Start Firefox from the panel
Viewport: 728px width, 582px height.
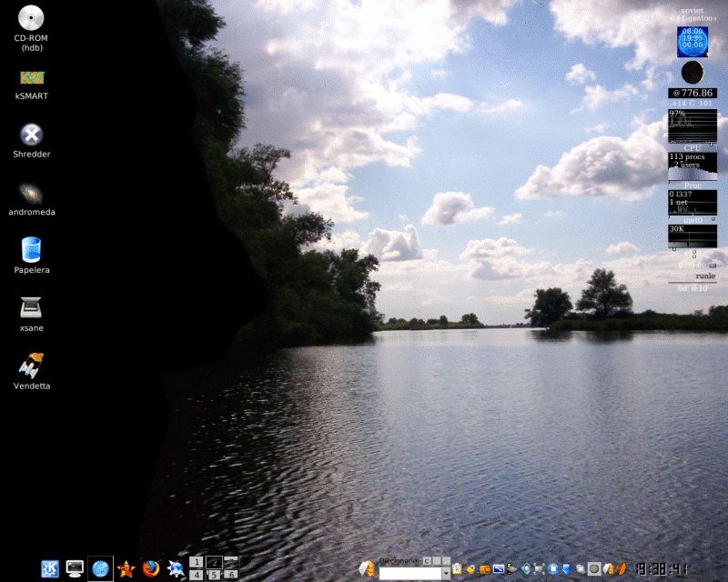[150, 568]
